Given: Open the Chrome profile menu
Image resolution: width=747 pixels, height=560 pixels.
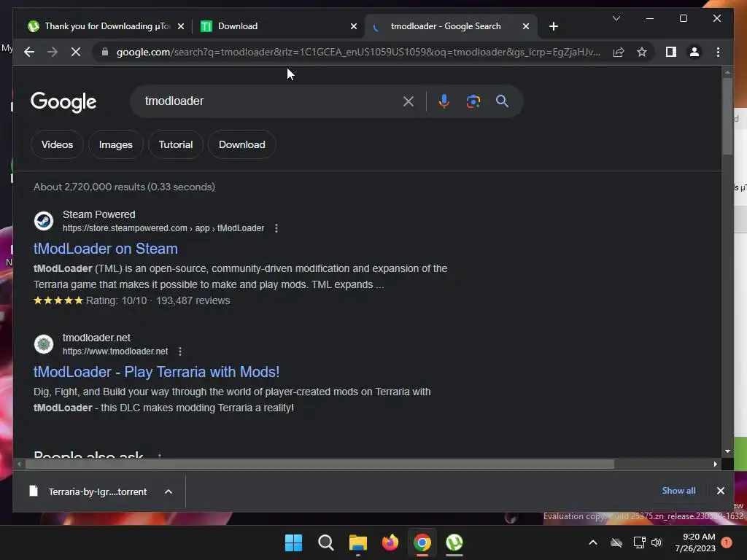Looking at the screenshot, I should [694, 52].
